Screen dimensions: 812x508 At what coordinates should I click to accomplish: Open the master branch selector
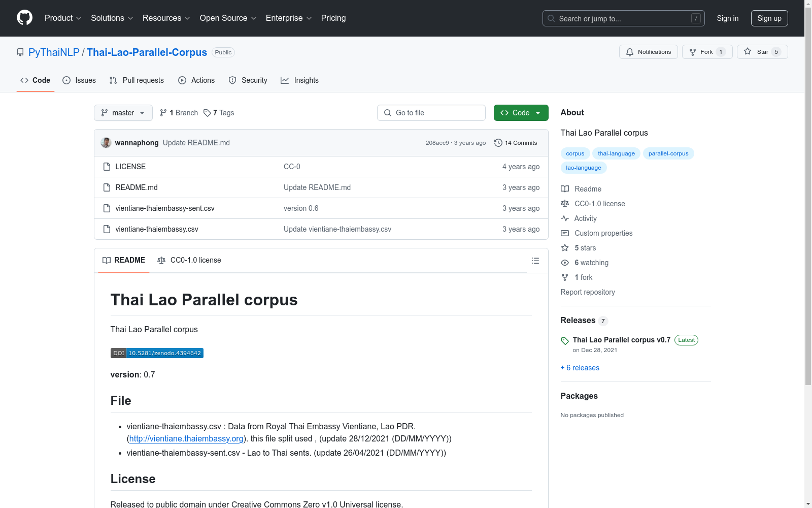[123, 113]
